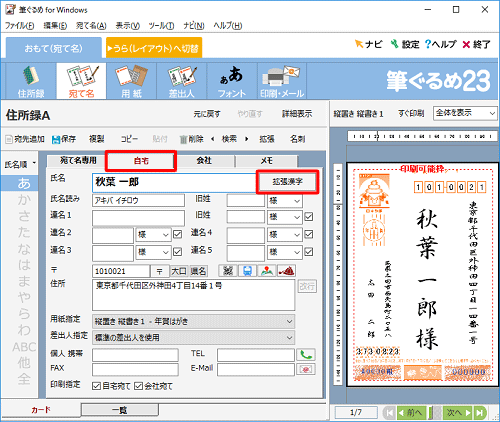
Task: Open the 氏名順 sort dropdown
Action: (x=20, y=164)
